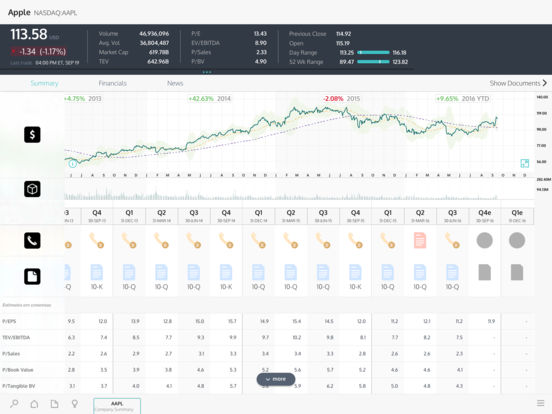This screenshot has width=552, height=414.
Task: Click the P/Book Value row label
Action: click(18, 370)
